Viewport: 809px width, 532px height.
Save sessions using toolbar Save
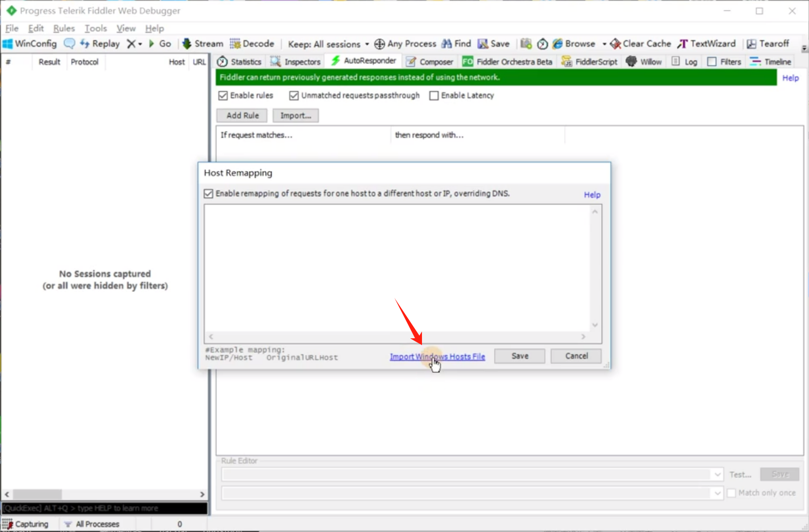[x=493, y=44]
